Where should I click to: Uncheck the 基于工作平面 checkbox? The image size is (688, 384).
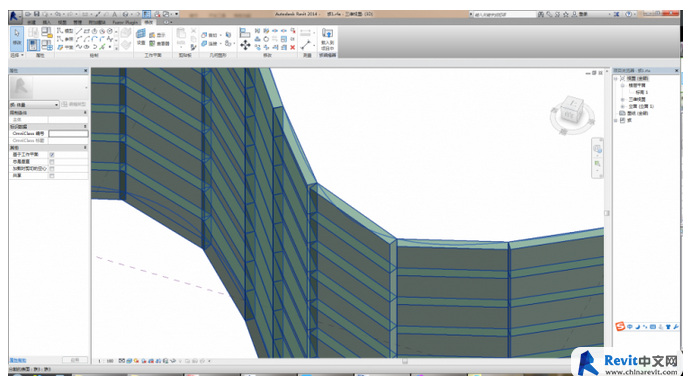click(x=52, y=154)
